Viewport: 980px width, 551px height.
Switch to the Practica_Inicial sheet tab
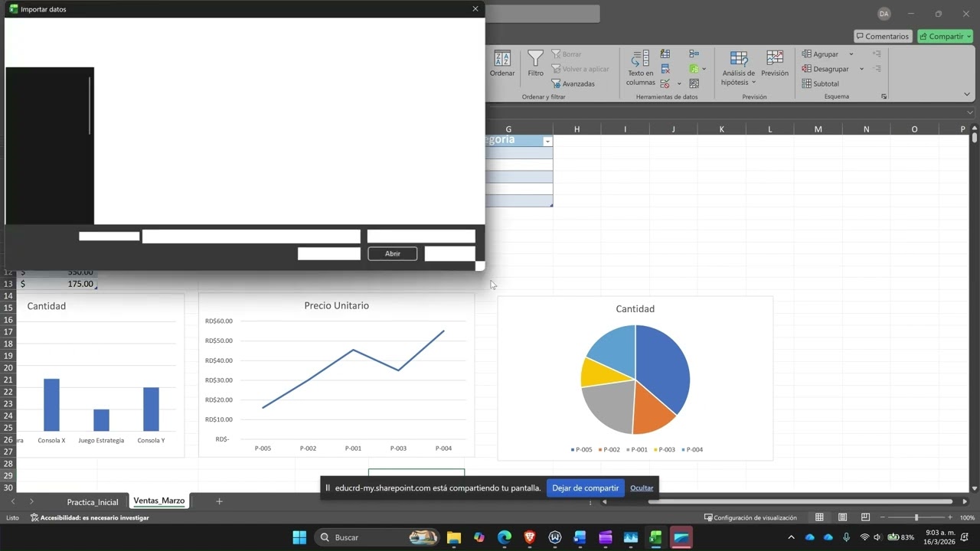tap(93, 502)
